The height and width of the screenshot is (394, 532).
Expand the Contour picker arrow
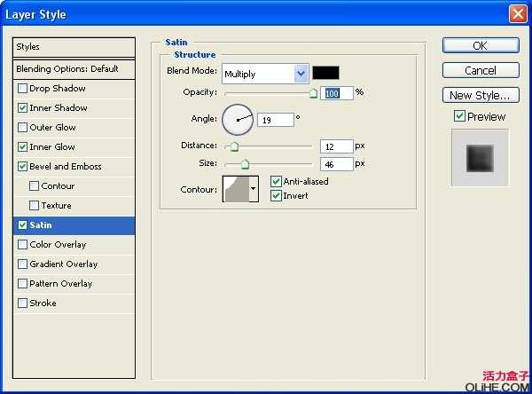[254, 188]
